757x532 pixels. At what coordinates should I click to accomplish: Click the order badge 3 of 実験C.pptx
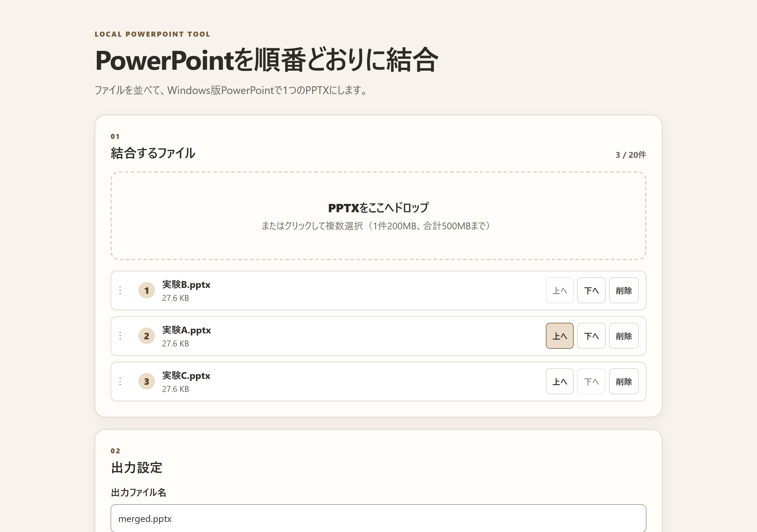[x=147, y=381]
